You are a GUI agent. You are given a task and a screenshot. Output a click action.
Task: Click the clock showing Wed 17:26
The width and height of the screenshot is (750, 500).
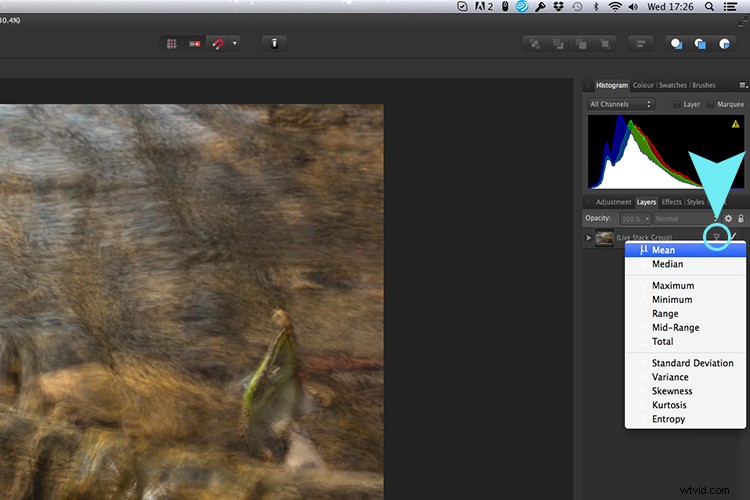(x=670, y=6)
